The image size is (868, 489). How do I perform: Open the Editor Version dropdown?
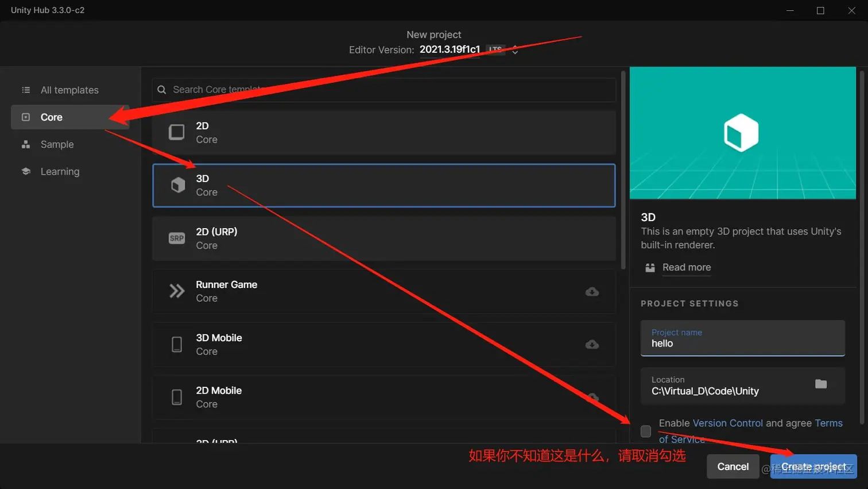pos(514,51)
